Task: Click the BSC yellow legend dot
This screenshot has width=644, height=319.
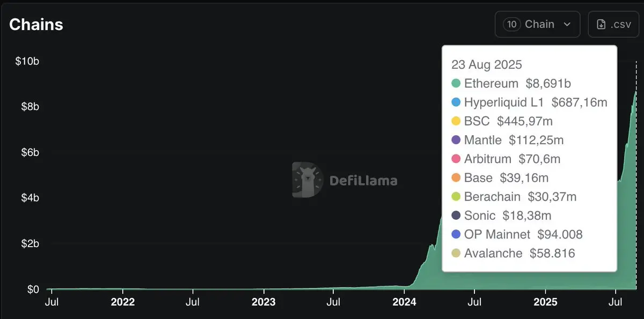Action: (456, 121)
